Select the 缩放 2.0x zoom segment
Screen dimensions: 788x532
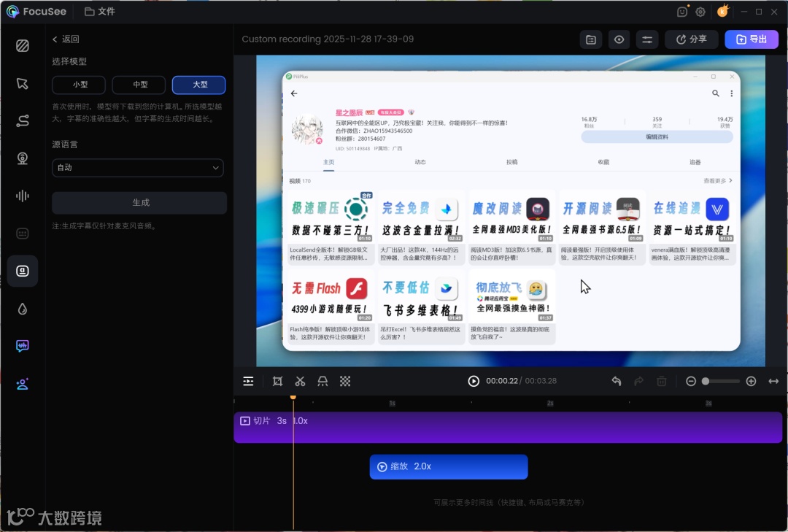tap(449, 466)
